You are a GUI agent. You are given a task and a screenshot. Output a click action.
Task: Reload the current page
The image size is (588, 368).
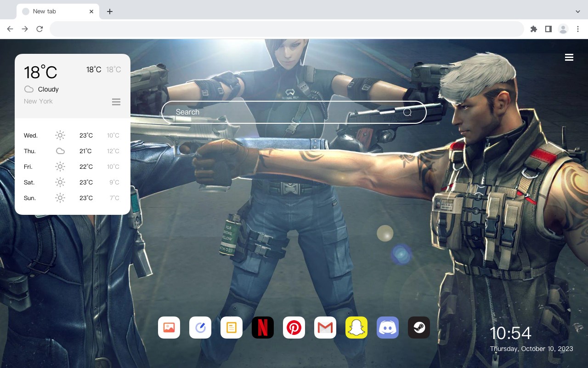point(40,29)
